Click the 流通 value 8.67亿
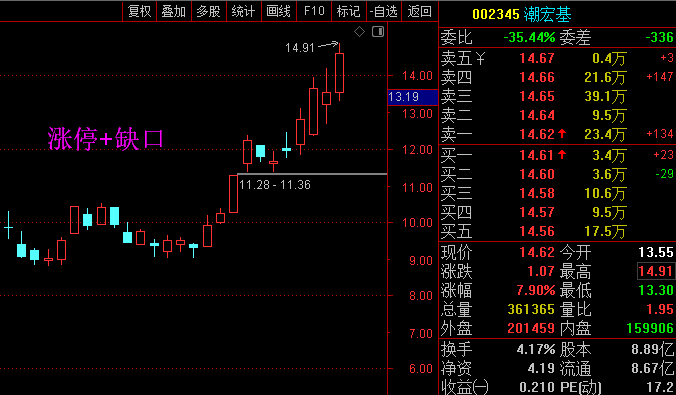The image size is (676, 395). click(653, 368)
